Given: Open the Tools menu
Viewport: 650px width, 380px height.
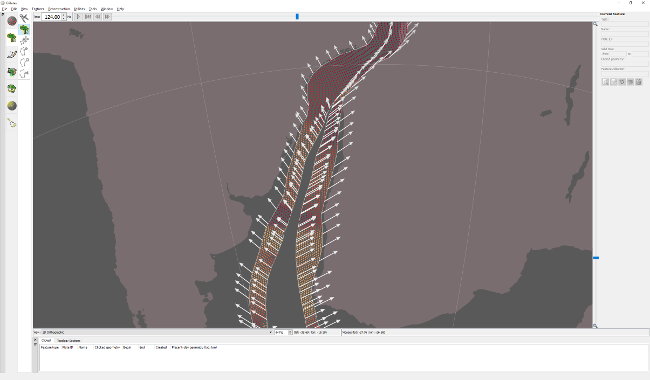Looking at the screenshot, I should pyautogui.click(x=93, y=9).
